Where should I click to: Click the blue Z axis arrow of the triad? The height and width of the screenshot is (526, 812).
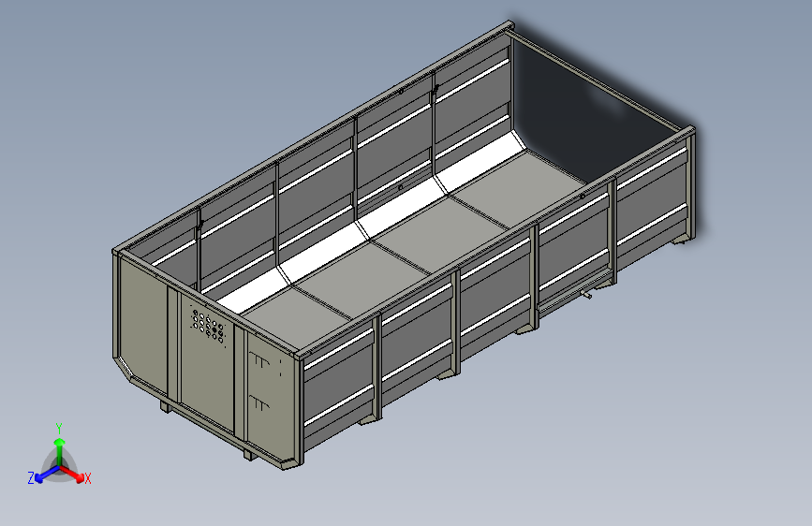pyautogui.click(x=48, y=474)
